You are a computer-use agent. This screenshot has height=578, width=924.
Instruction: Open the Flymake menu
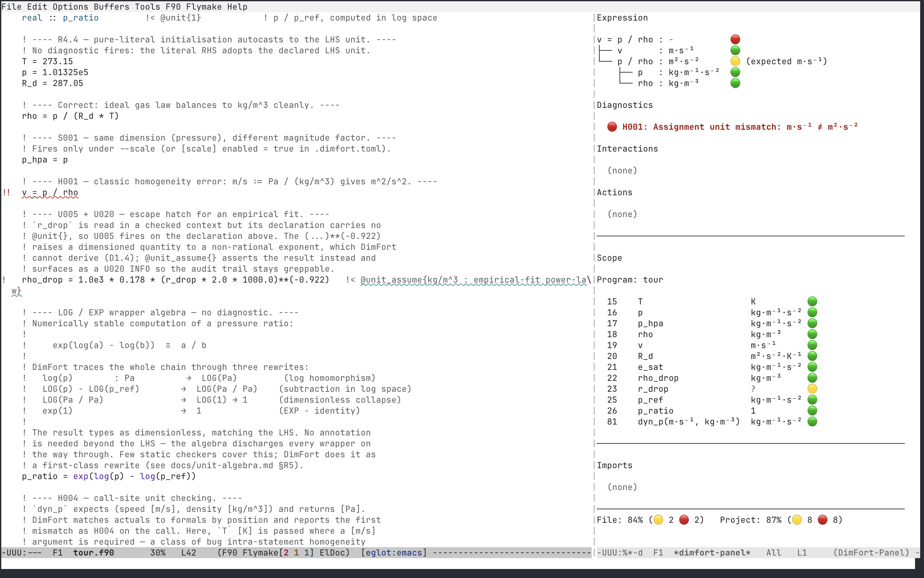204,6
